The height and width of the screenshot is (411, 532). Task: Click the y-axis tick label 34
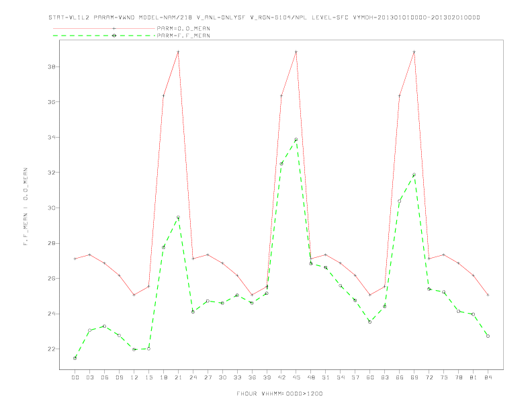(52, 138)
